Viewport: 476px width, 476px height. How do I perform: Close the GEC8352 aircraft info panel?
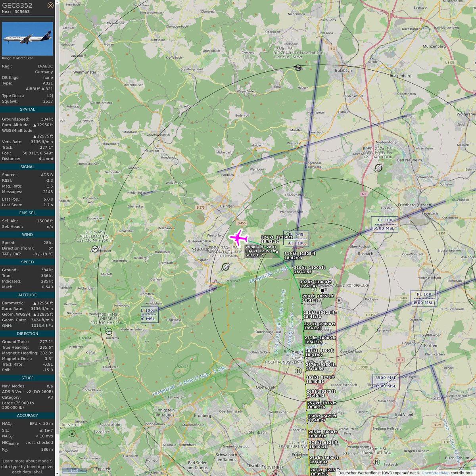click(50, 6)
